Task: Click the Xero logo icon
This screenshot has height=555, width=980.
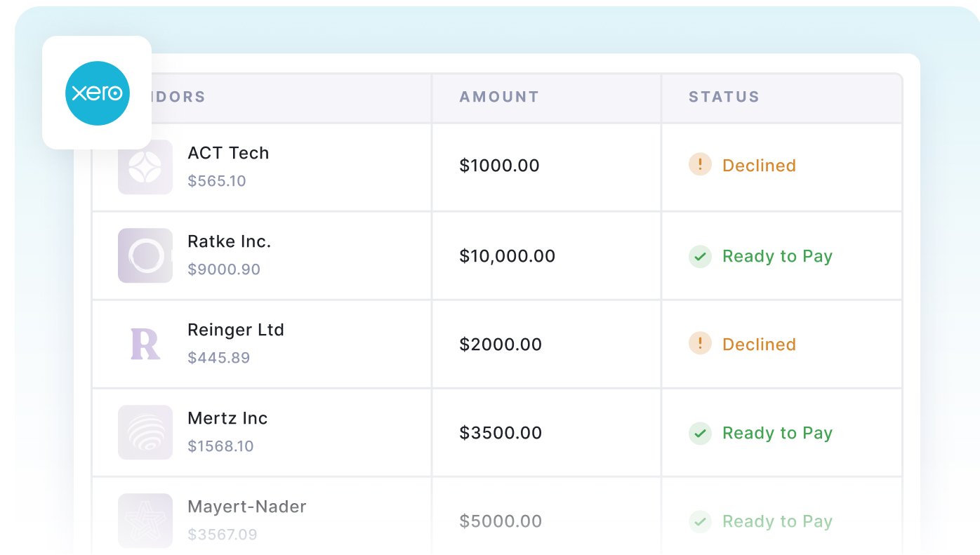Action: pos(98,93)
